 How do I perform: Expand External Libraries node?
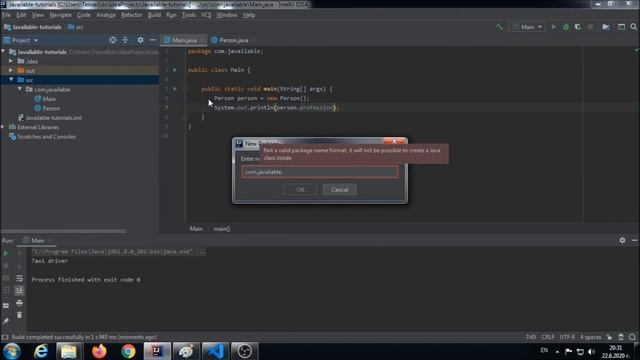[x=4, y=127]
